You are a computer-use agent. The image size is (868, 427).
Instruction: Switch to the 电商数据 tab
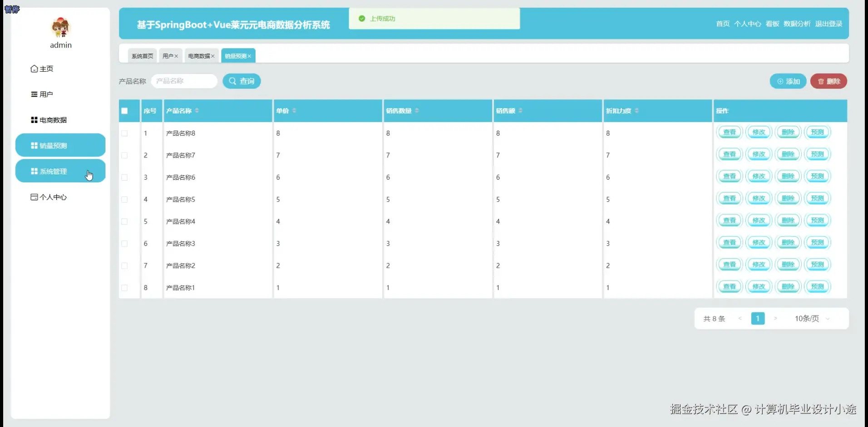pos(199,56)
